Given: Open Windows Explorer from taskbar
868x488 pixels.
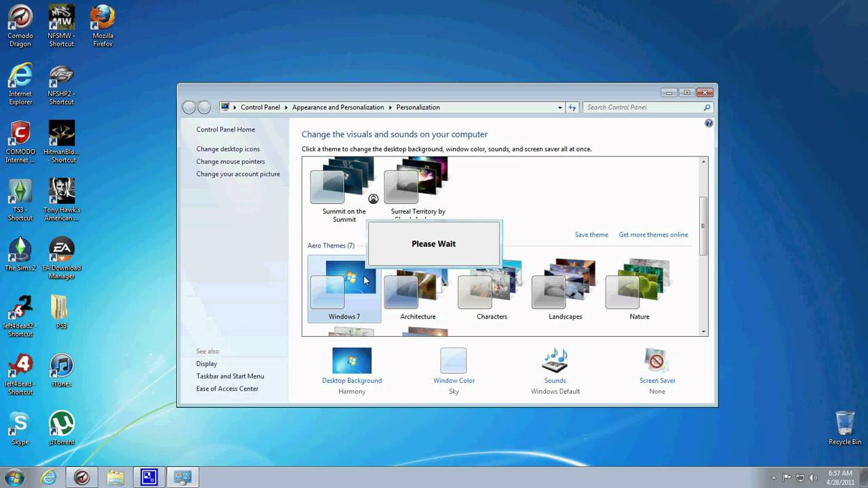Looking at the screenshot, I should click(x=115, y=477).
